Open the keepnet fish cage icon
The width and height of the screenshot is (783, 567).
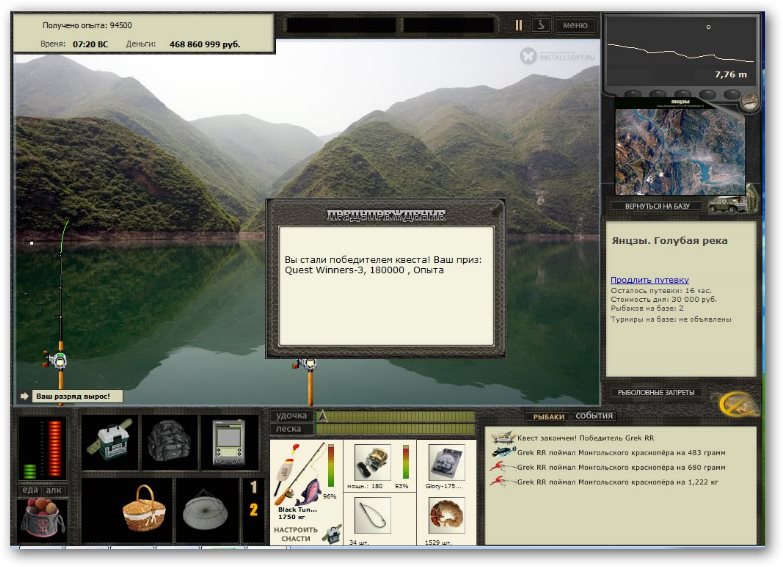[x=205, y=511]
